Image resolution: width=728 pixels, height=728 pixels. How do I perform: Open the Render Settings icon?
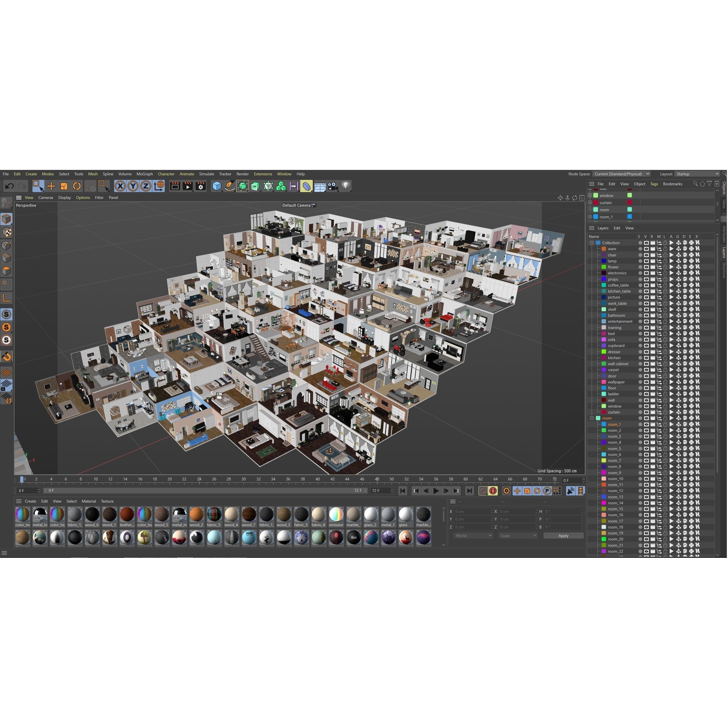(x=201, y=186)
